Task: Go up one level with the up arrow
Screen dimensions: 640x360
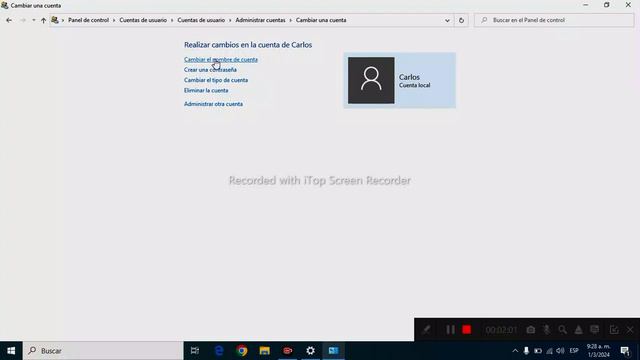Action: tap(43, 20)
